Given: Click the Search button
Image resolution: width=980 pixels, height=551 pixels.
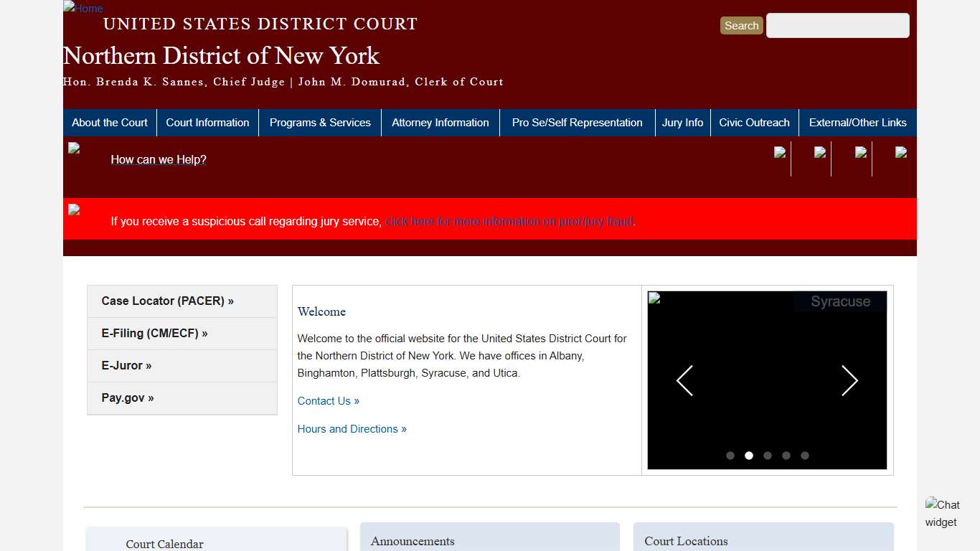Looking at the screenshot, I should tap(741, 25).
